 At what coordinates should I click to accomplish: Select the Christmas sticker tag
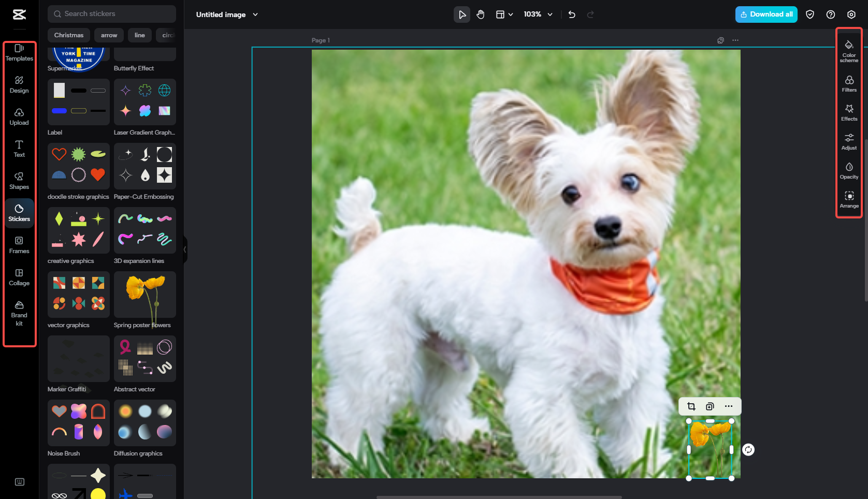pyautogui.click(x=69, y=35)
